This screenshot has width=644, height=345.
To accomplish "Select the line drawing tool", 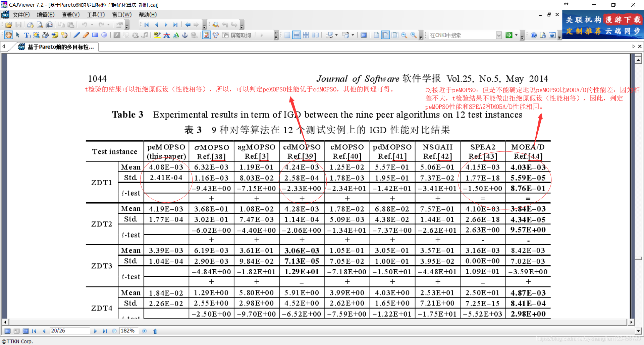I will [x=77, y=35].
